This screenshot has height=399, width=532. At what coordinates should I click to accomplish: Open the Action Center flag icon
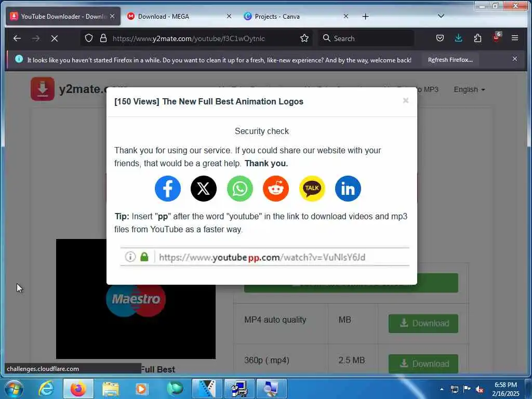coord(467,389)
